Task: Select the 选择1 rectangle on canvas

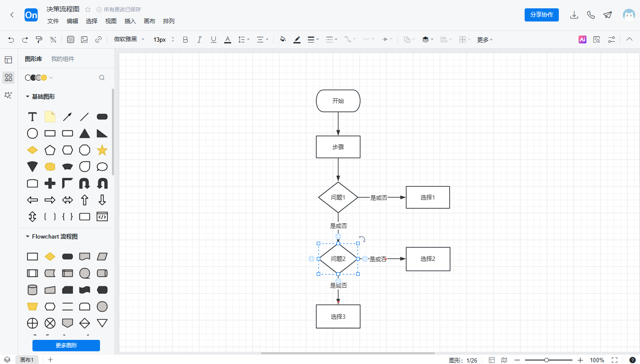Action: (428, 197)
